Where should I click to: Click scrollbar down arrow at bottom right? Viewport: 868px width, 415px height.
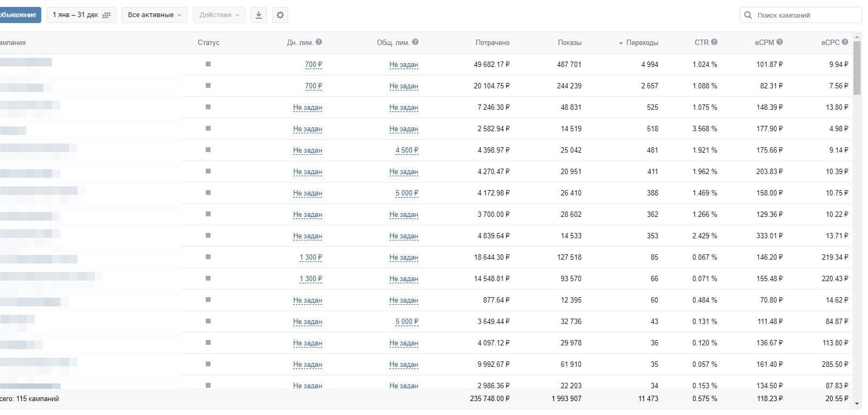(x=857, y=404)
